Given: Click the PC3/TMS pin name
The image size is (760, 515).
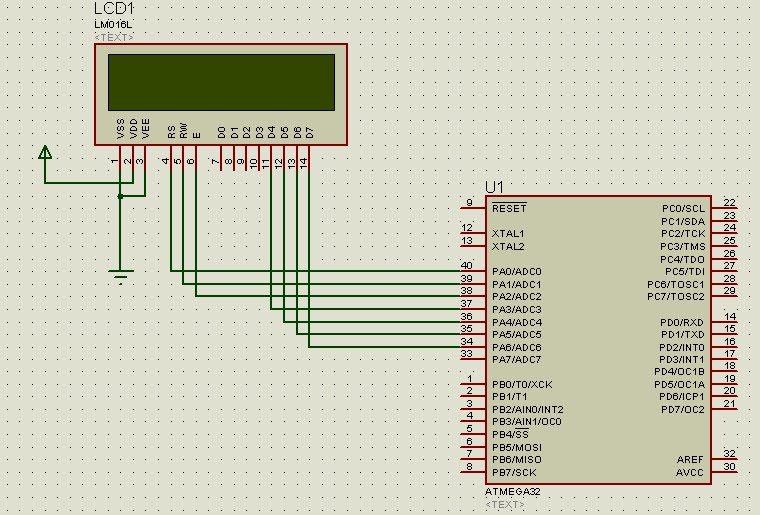Looking at the screenshot, I should 682,246.
